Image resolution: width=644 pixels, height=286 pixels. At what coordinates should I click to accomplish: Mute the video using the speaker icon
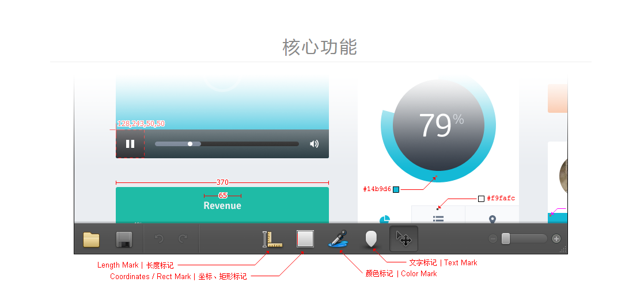coord(314,144)
